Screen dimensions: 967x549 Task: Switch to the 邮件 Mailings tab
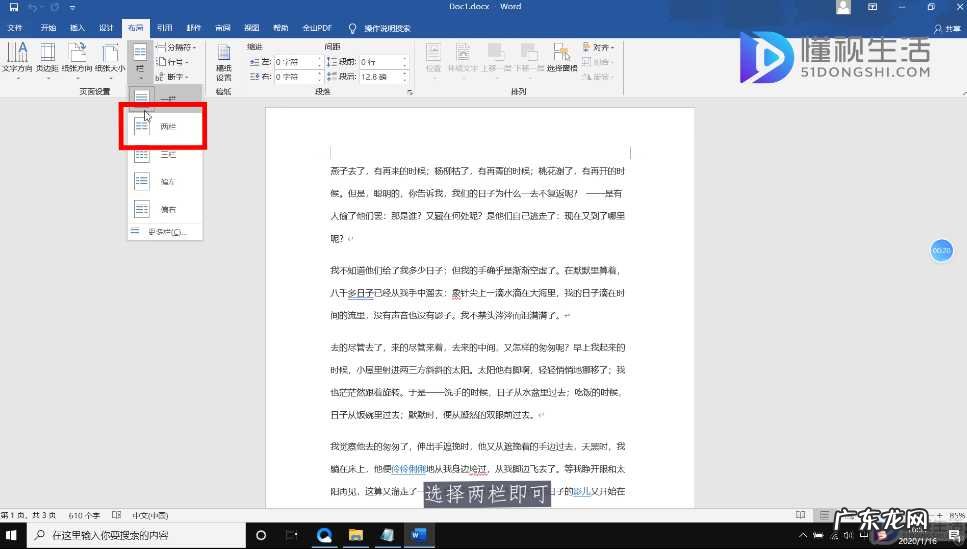[x=194, y=28]
